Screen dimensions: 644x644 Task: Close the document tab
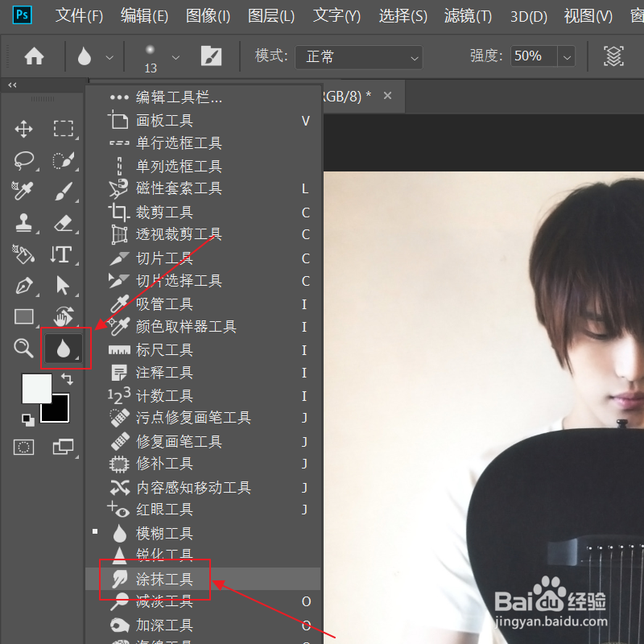[x=387, y=96]
